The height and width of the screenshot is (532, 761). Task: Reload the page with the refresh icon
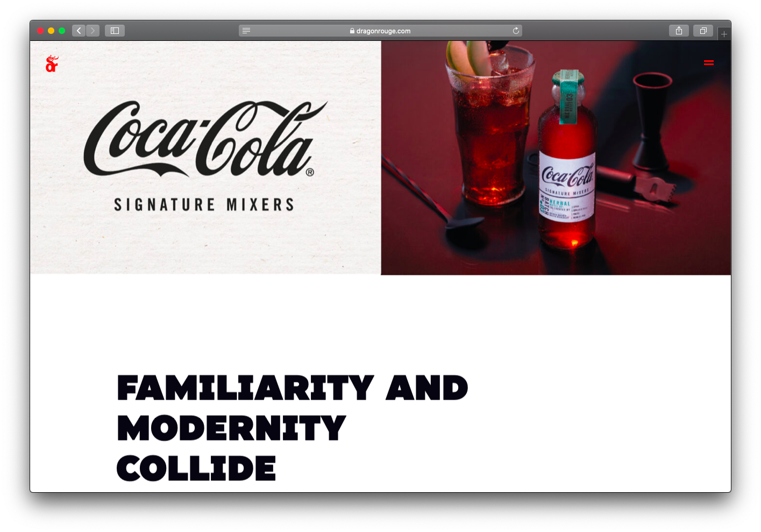516,31
